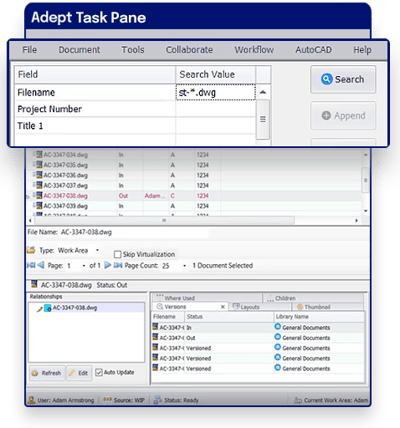Screen dimensions: 400x428
Task: Click the Title 1 search value cell
Action: 215,126
